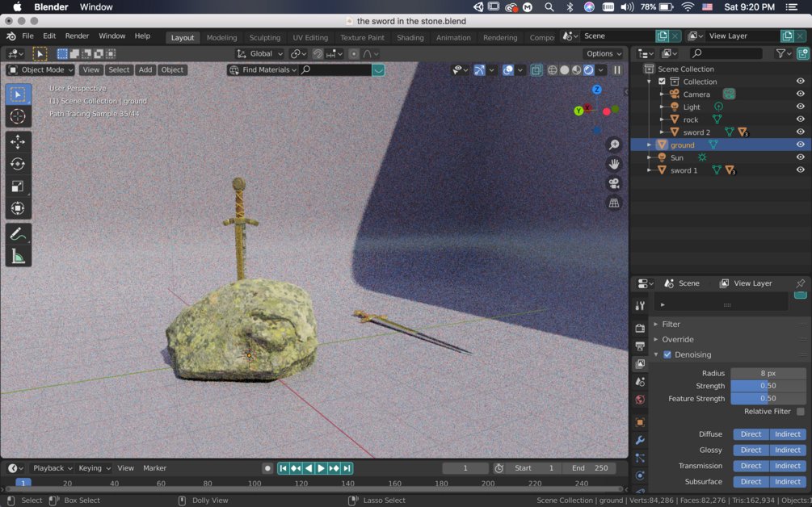Click the play animation button

point(321,468)
